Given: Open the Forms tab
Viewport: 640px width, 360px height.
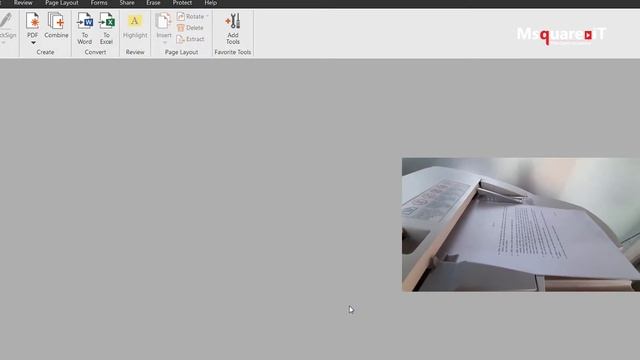Looking at the screenshot, I should click(99, 3).
